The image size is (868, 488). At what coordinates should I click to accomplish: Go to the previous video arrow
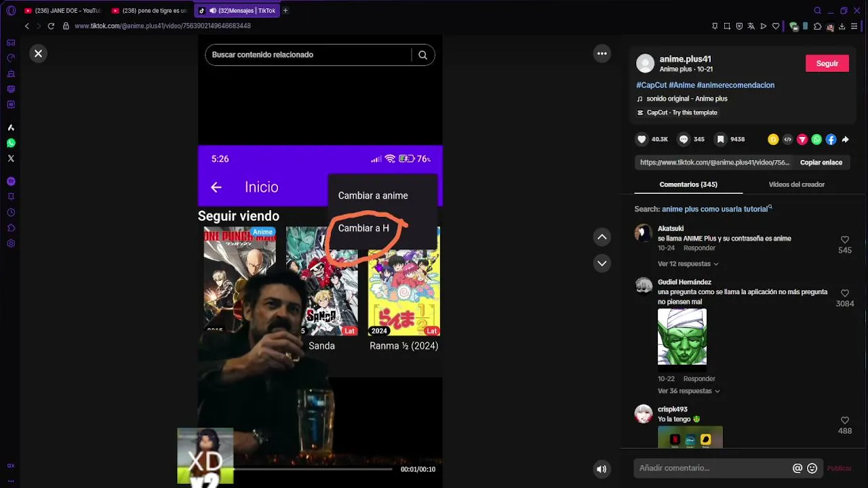[x=601, y=237]
